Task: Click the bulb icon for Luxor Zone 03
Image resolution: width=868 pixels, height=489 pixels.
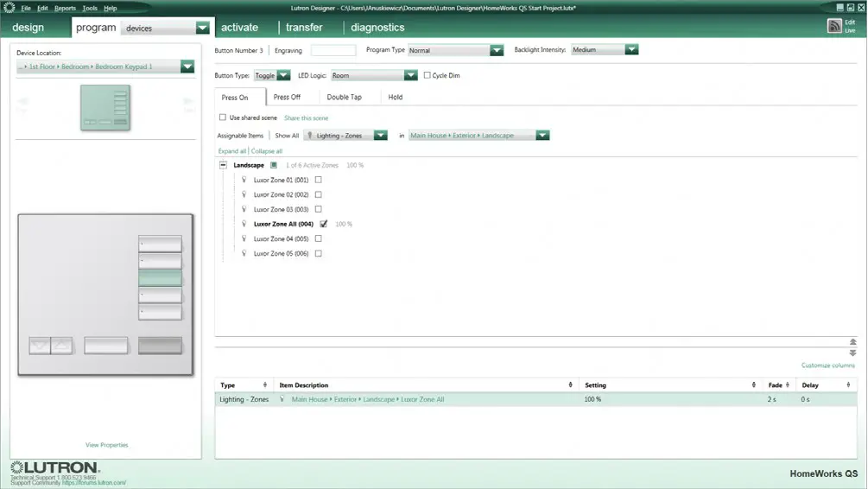Action: point(244,209)
